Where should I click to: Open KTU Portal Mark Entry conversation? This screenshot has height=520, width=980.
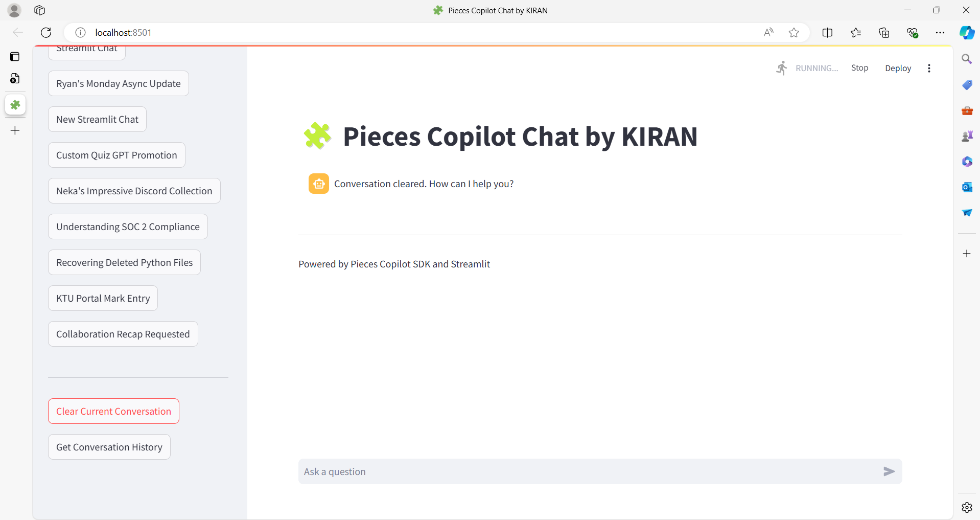coord(103,298)
